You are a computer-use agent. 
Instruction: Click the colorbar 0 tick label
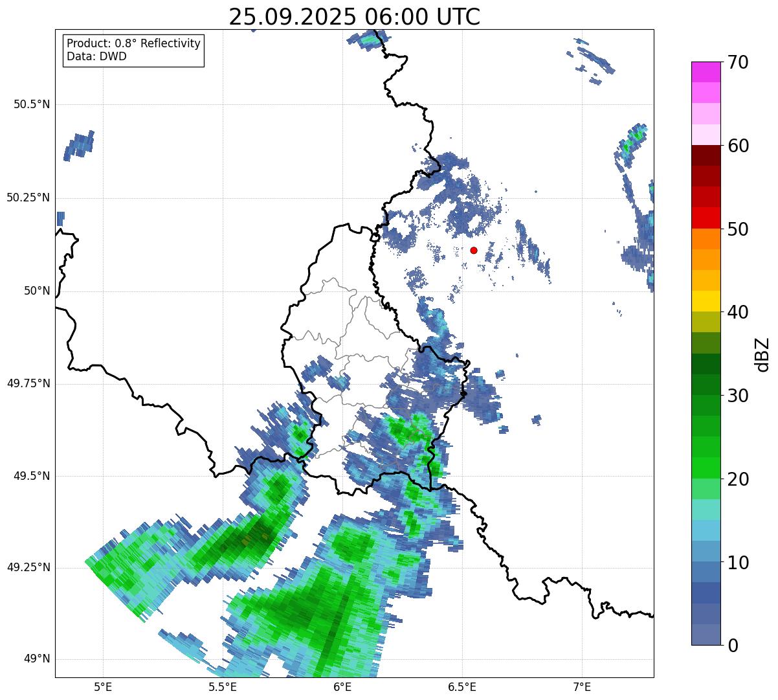[732, 646]
